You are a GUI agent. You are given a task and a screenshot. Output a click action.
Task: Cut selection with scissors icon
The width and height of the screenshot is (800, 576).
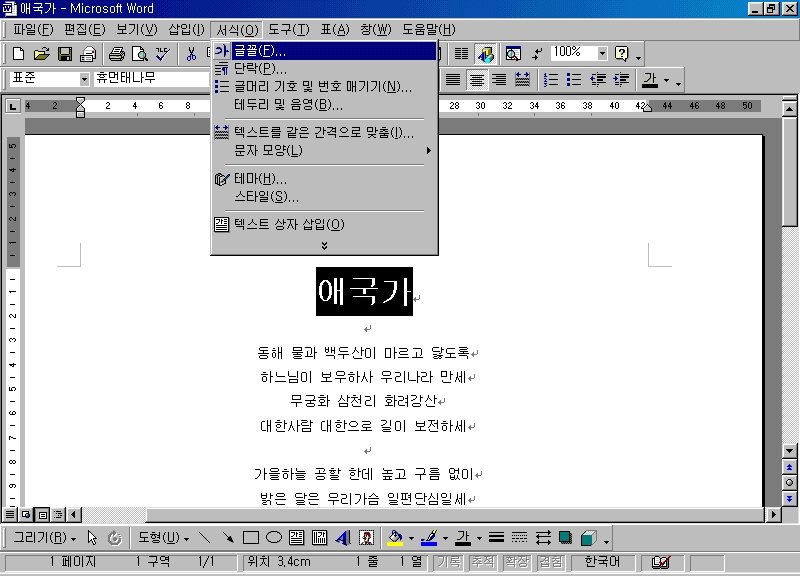(191, 54)
